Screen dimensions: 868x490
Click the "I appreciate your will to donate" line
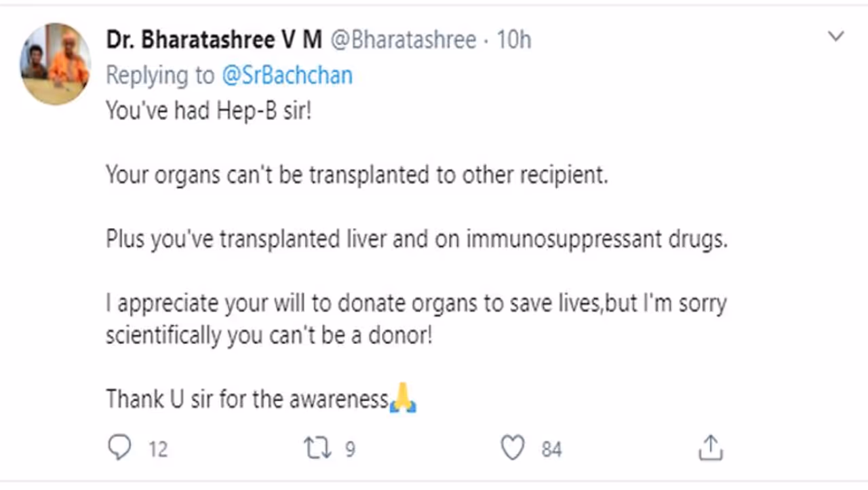point(416,303)
